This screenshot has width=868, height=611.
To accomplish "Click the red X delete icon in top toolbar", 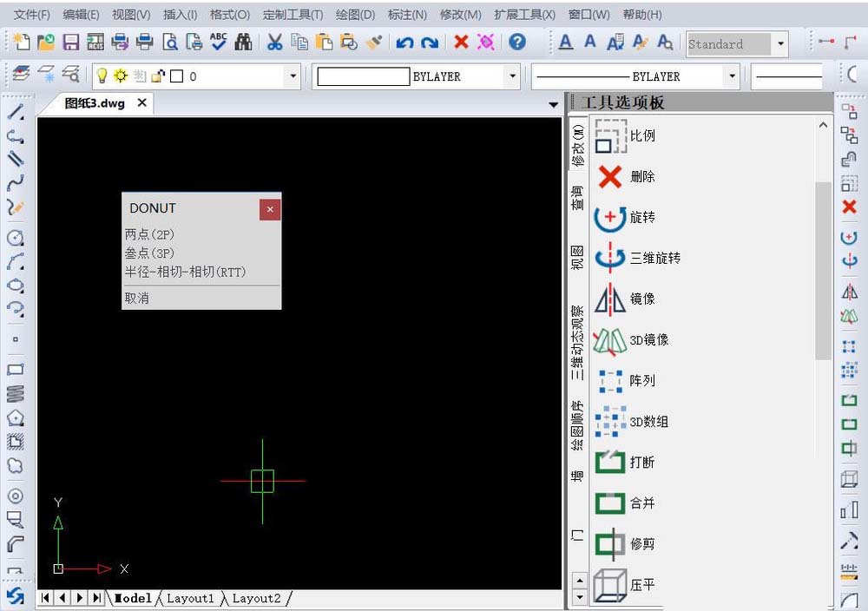I will [x=461, y=42].
